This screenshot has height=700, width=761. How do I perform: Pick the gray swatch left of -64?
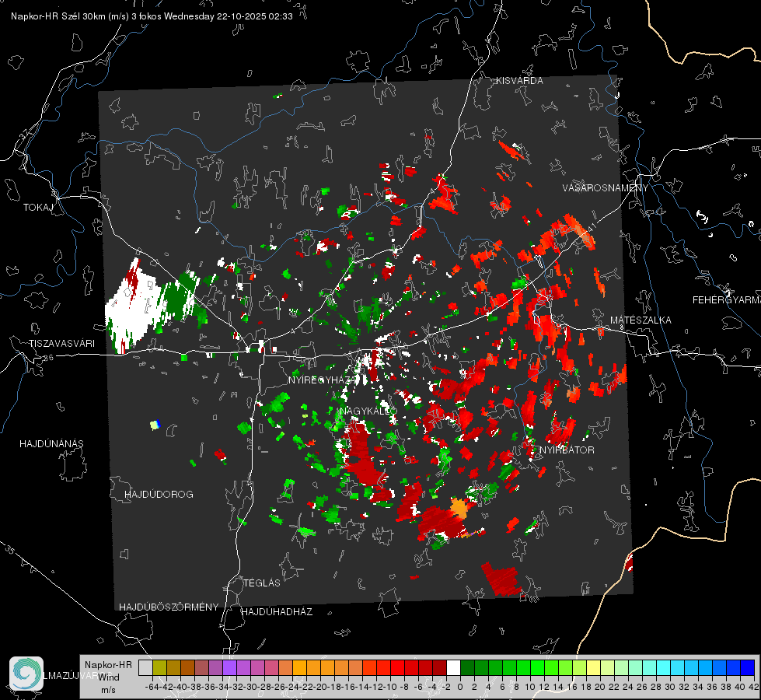[x=145, y=667]
